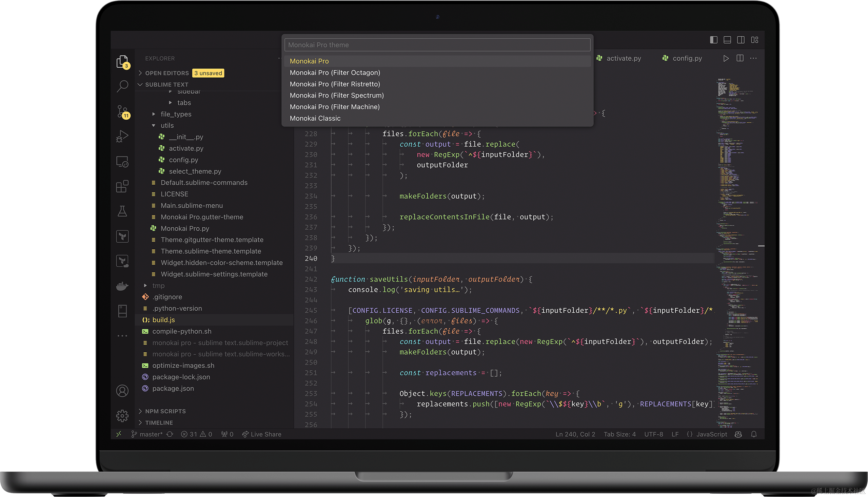The image size is (868, 497).
Task: Switch to the config.py tab
Action: click(x=687, y=58)
